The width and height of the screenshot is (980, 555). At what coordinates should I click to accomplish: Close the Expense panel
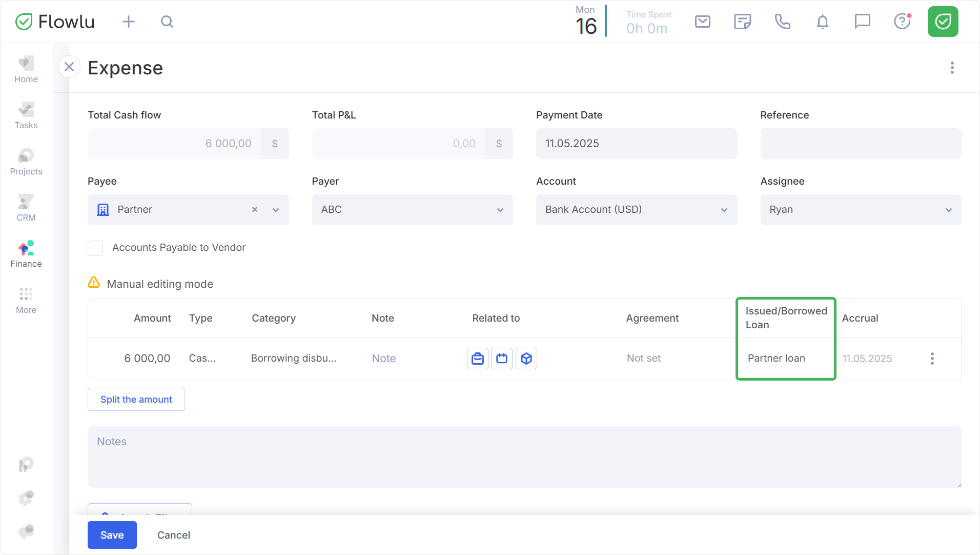pyautogui.click(x=69, y=67)
